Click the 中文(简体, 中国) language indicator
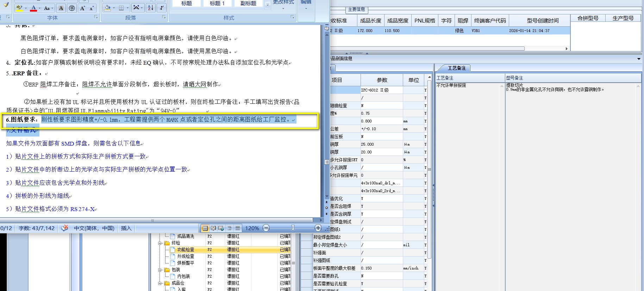This screenshot has width=644, height=291. (94, 228)
